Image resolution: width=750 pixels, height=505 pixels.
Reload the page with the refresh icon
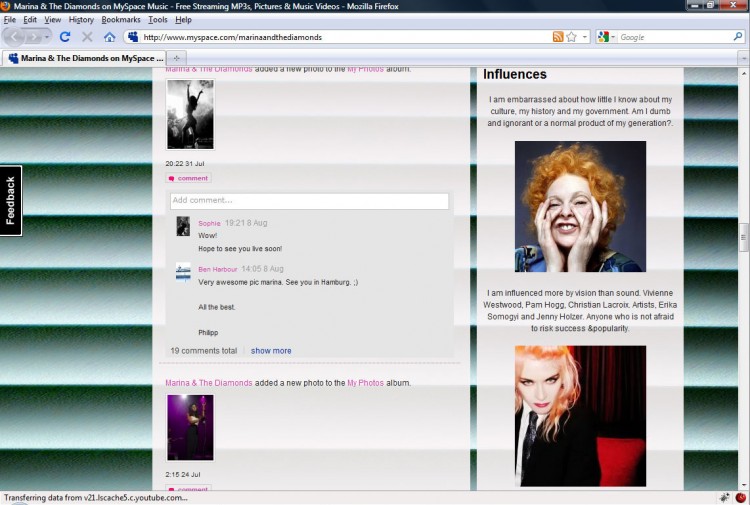tap(65, 37)
